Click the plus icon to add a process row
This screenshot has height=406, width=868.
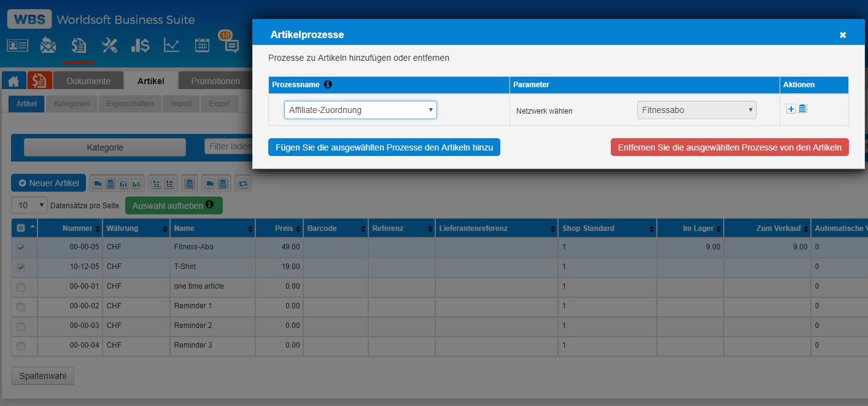[791, 109]
